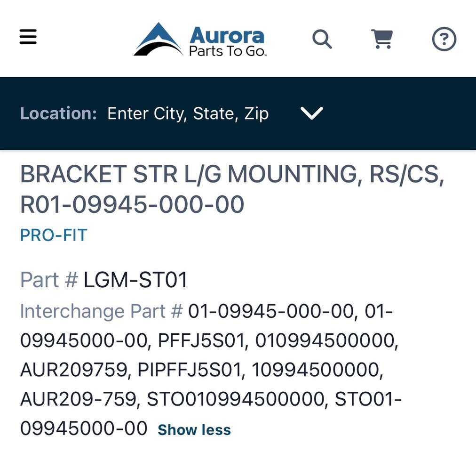Click the Aurora blue peak logo icon
The image size is (476, 452).
[159, 40]
